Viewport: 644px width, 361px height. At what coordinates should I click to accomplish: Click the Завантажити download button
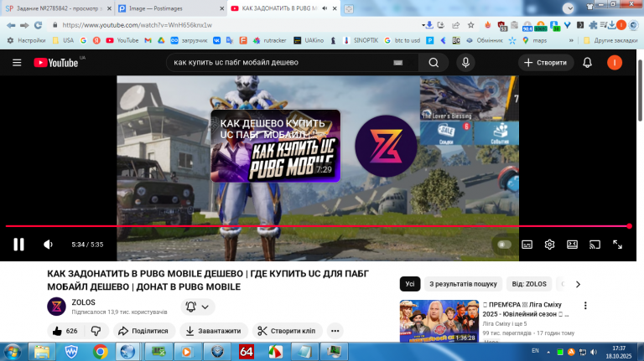coord(214,331)
